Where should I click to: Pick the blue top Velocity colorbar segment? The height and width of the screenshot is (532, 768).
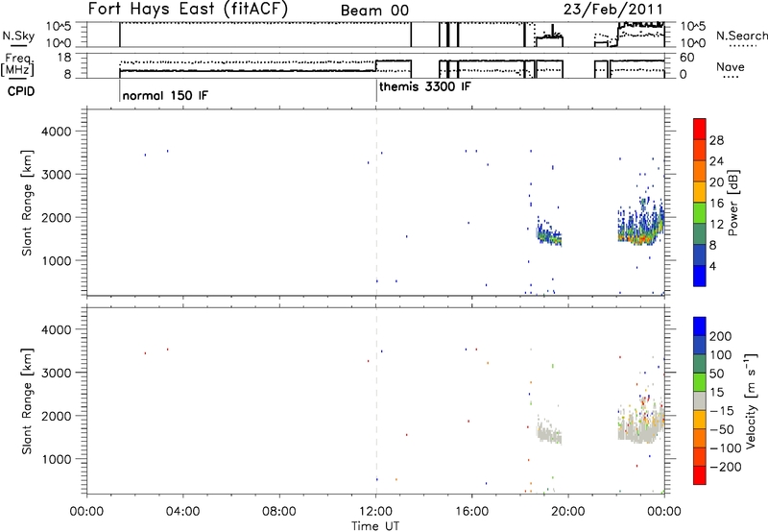point(700,326)
